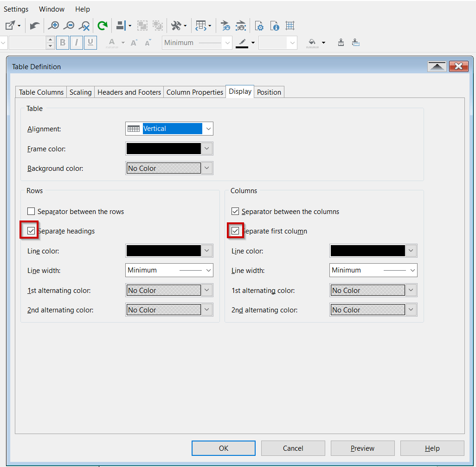Open the page information icon
476x467 pixels.
[275, 26]
